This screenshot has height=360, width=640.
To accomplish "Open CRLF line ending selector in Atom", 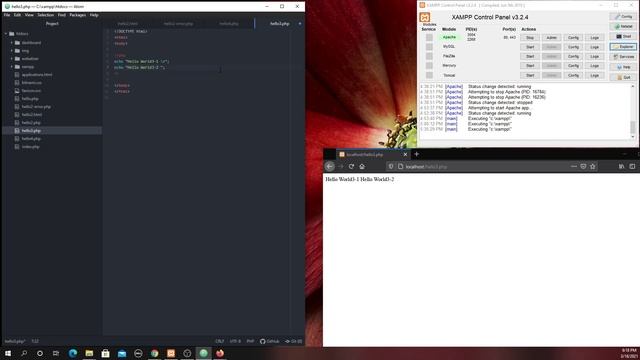I will coord(220,341).
